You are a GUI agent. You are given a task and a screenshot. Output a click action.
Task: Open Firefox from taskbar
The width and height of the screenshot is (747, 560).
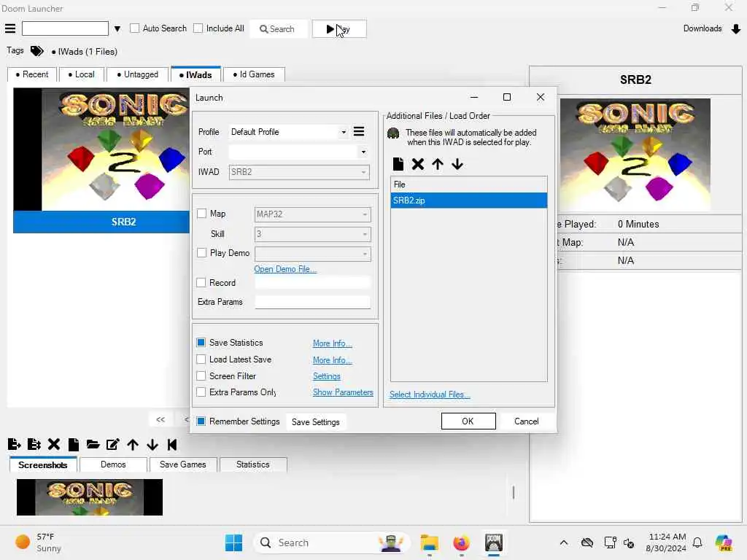461,542
